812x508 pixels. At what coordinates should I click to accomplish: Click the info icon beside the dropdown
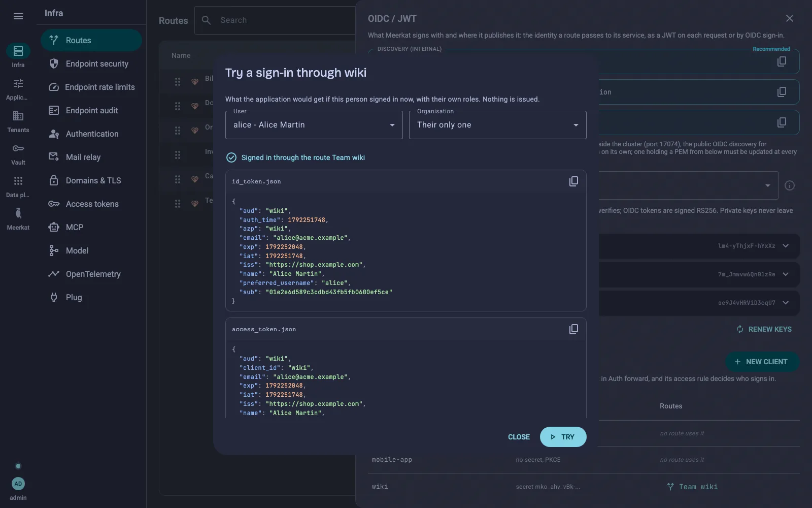[790, 185]
